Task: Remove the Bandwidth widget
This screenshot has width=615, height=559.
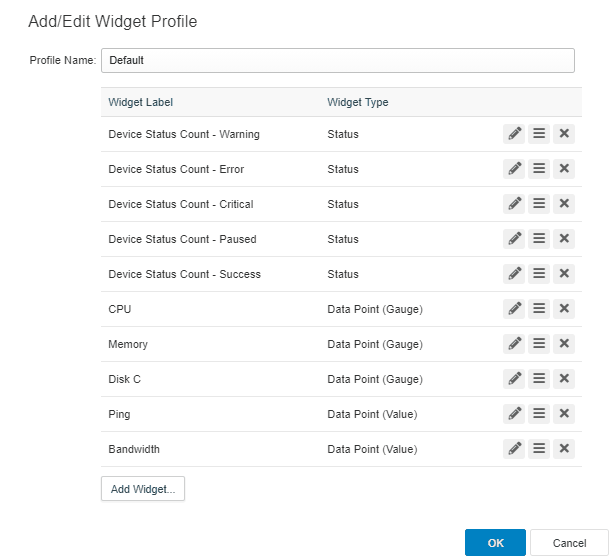Action: point(564,448)
